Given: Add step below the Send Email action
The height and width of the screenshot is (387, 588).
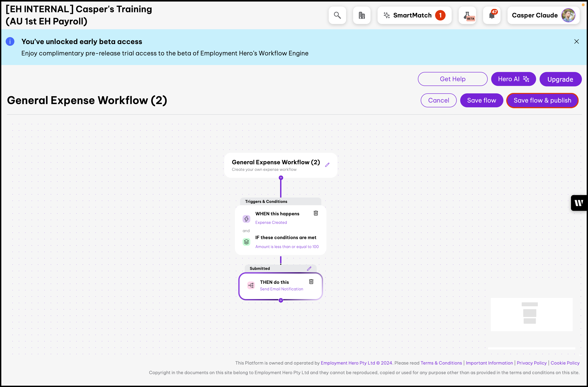Looking at the screenshot, I should [x=281, y=300].
